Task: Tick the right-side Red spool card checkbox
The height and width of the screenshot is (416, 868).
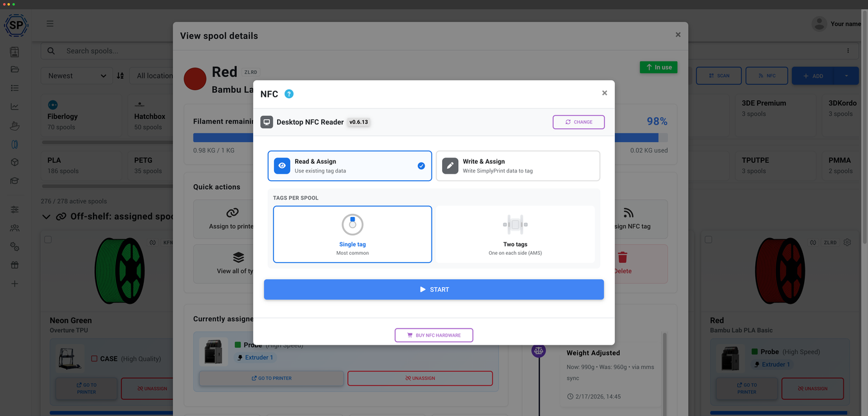Action: [708, 239]
